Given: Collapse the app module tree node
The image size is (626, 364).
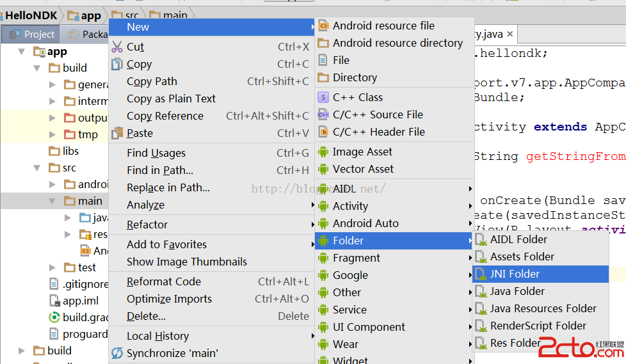Looking at the screenshot, I should [x=22, y=52].
